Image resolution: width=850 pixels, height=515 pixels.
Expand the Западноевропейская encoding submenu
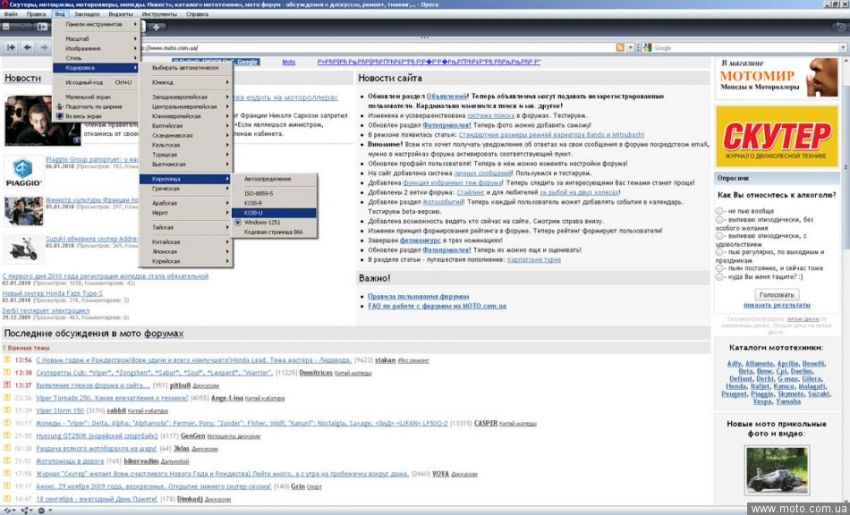186,97
